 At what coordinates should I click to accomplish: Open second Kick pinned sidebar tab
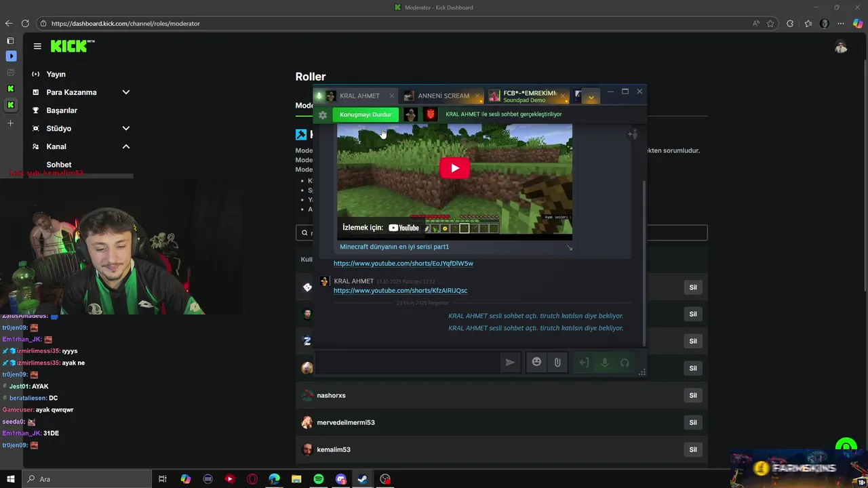(x=10, y=105)
